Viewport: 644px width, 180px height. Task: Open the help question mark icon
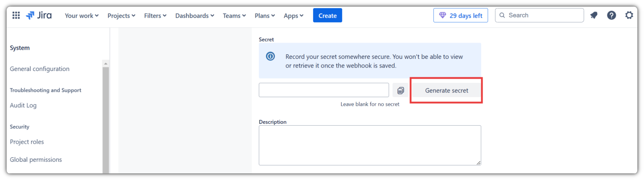pos(612,15)
